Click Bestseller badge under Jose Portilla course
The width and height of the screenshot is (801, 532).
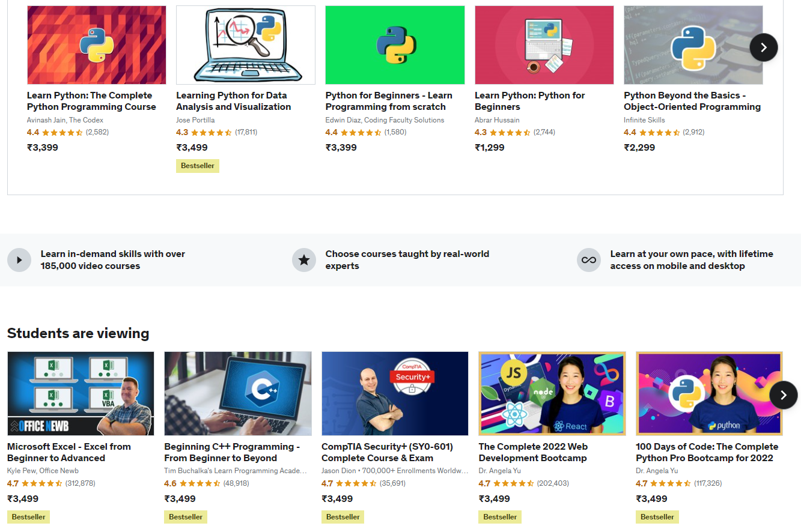[x=198, y=166]
